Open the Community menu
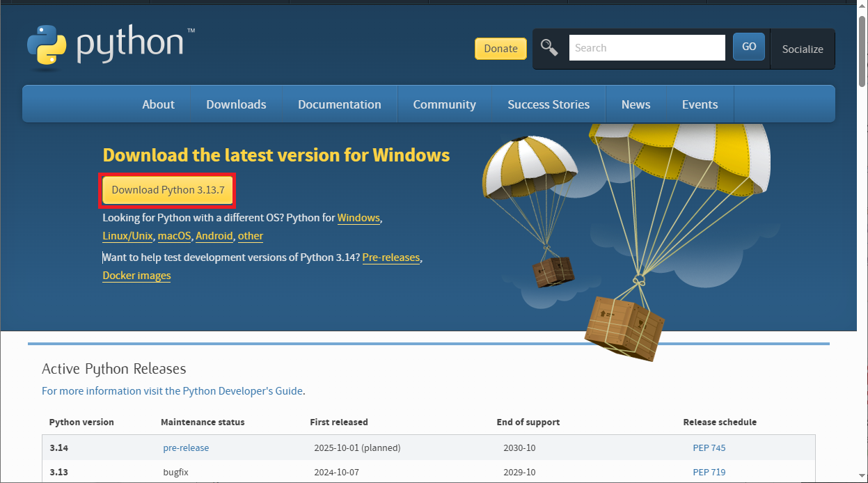 tap(444, 104)
